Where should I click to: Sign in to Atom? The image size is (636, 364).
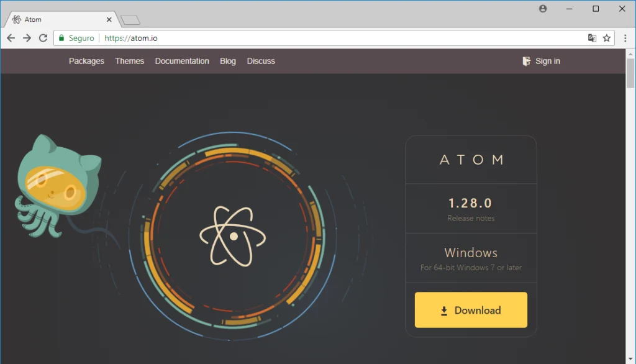(x=547, y=60)
